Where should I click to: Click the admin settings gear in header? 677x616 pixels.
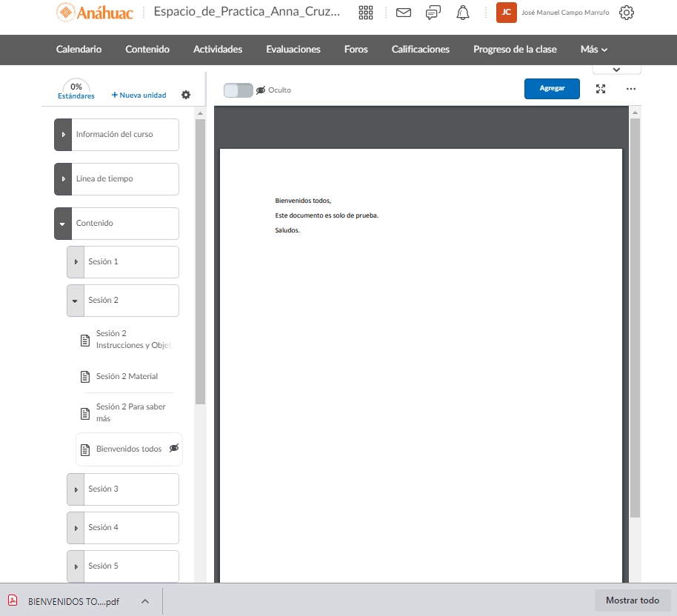tap(627, 13)
